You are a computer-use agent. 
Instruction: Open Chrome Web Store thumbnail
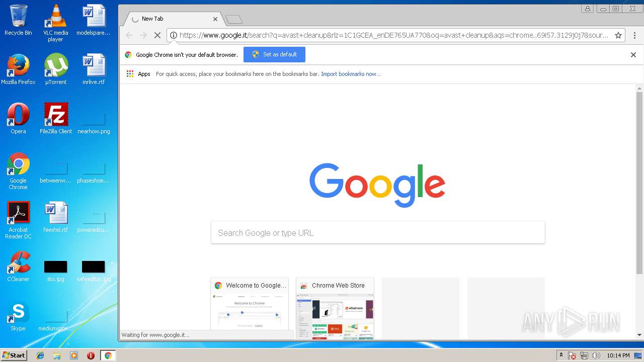tap(335, 308)
